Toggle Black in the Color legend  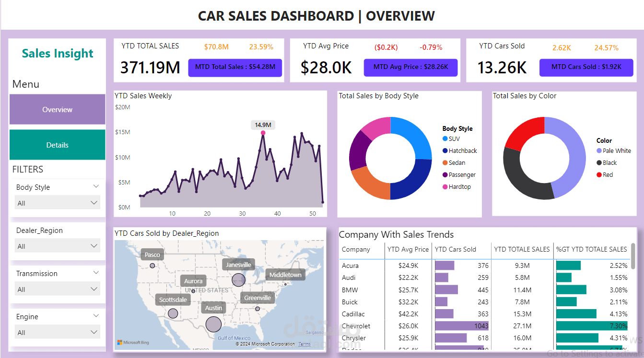click(x=600, y=162)
